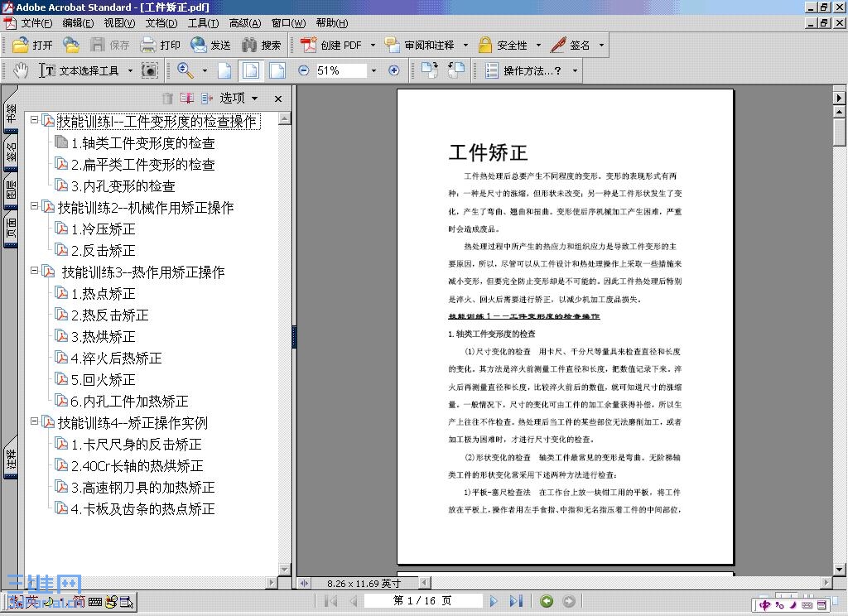Switch to the Signatures (签名) side tab

[11, 152]
